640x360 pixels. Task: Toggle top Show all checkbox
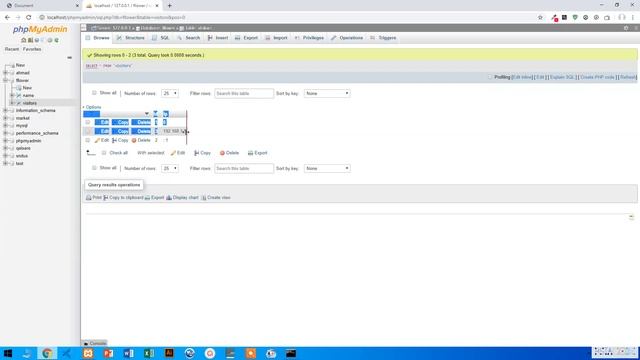point(94,93)
